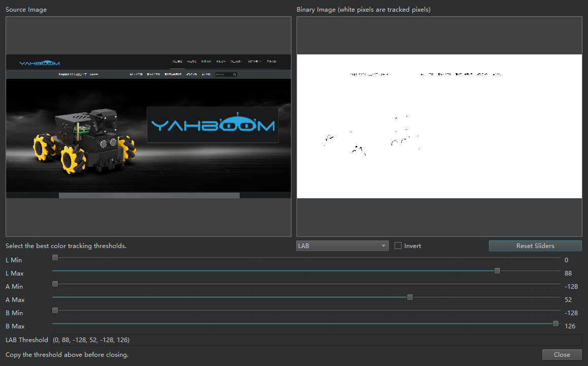Close the threshold editor dialog

coord(562,355)
